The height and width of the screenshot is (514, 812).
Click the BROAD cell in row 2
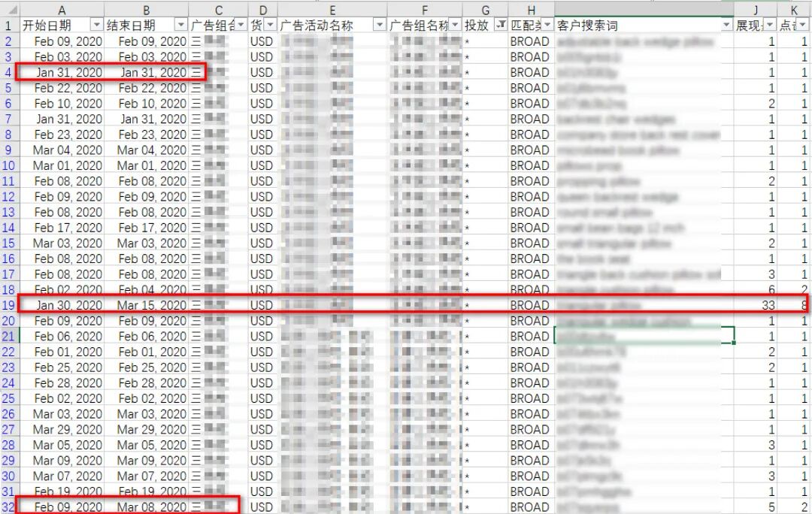[532, 41]
